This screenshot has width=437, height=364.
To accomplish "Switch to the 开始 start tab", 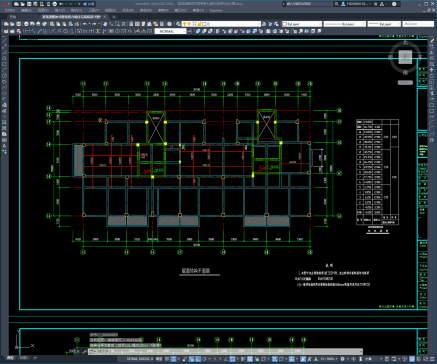I will pos(13,16).
